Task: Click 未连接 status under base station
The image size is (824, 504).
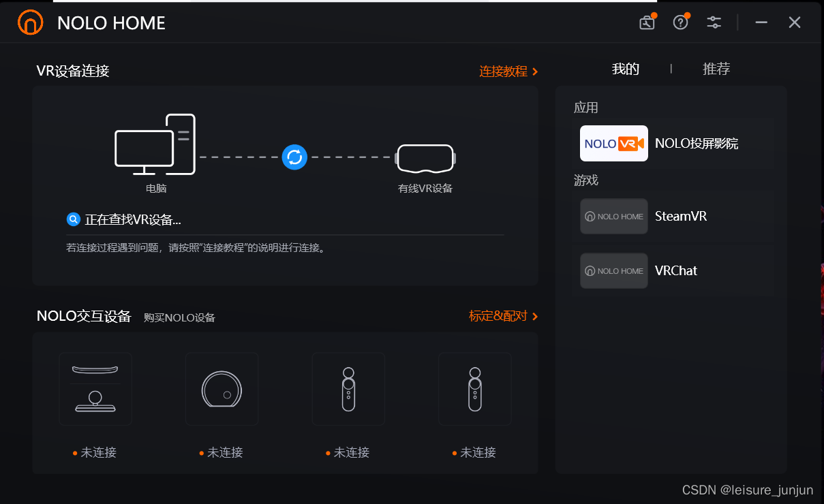Action: (225, 452)
